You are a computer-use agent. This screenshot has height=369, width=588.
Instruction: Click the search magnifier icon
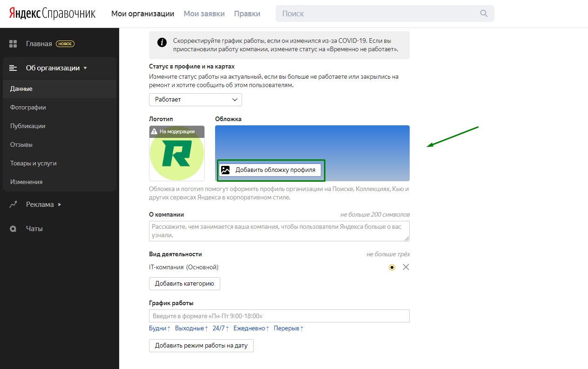484,14
